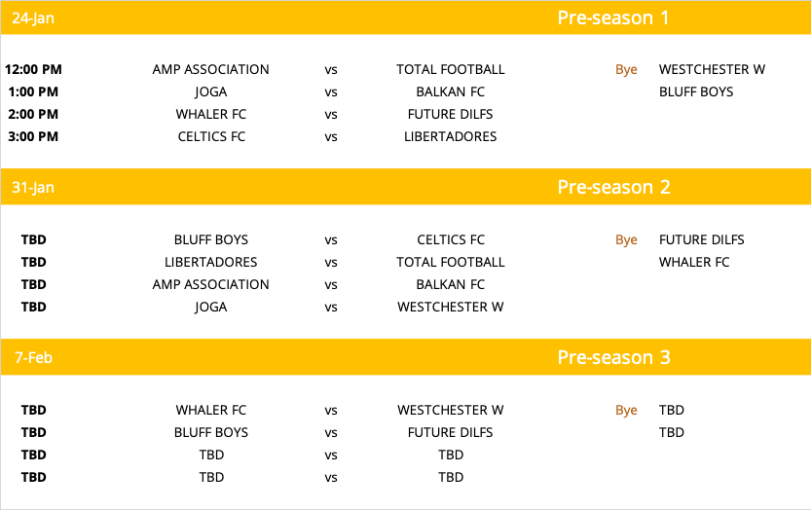
Task: Click the Pre-season 1 heading
Action: point(613,18)
